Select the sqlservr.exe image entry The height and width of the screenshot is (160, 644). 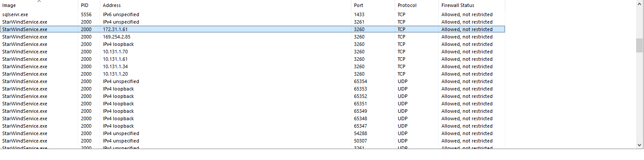point(15,14)
